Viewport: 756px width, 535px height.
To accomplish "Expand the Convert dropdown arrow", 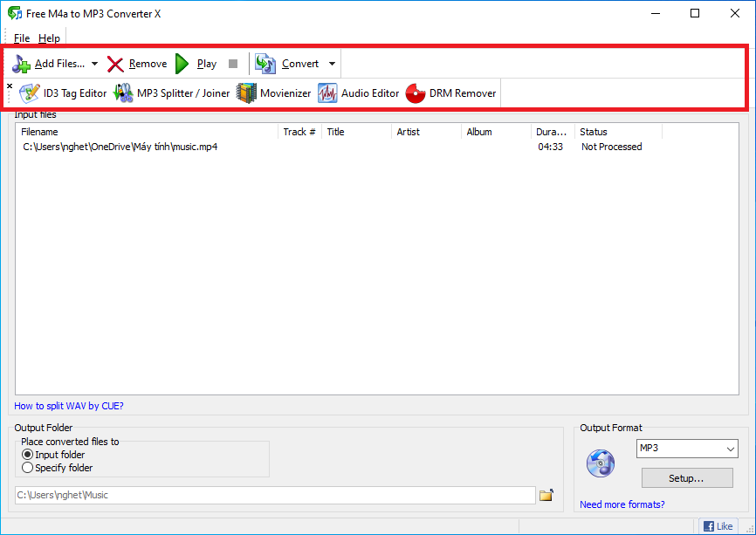I will pos(332,64).
